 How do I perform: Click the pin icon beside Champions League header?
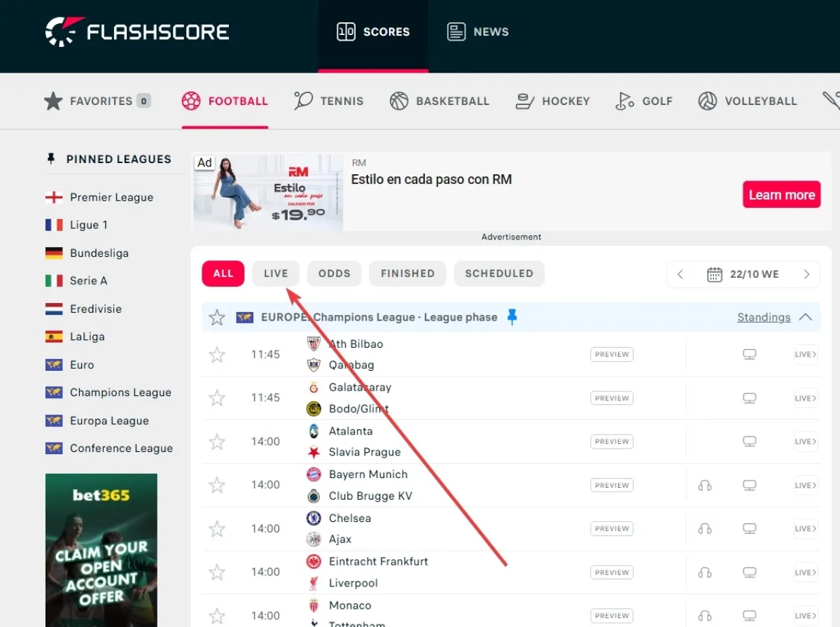tap(512, 317)
